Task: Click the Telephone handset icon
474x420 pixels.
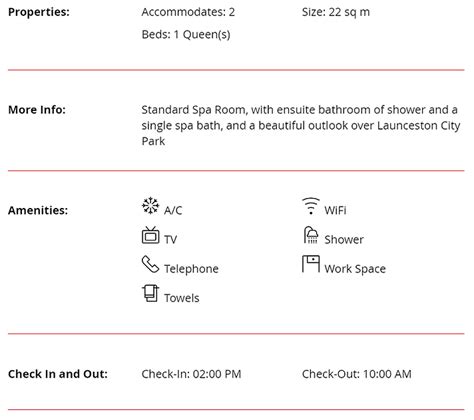Action: (150, 264)
